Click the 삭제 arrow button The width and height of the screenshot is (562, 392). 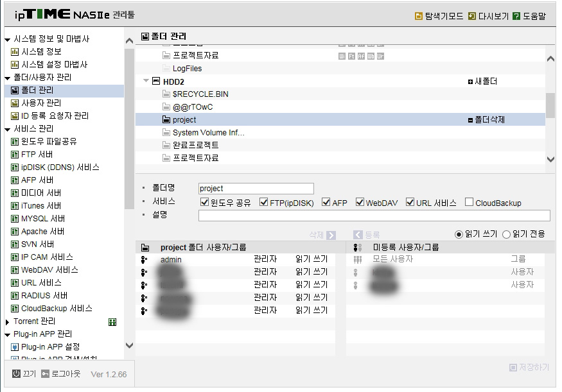[x=331, y=235]
